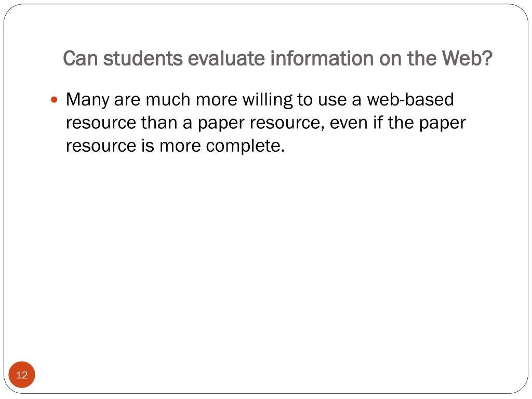532x399 pixels.
Task: Click the empty white area below the bullet text
Action: 266,258
